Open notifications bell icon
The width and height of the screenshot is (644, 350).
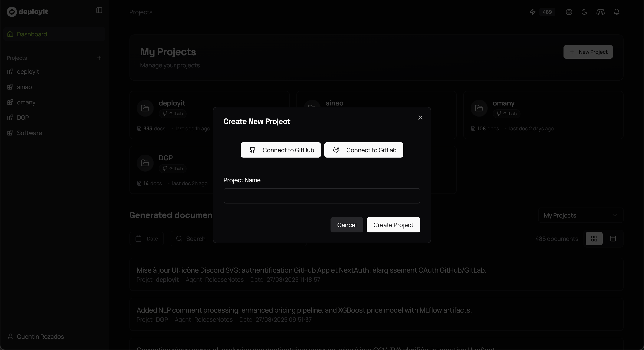[x=617, y=12]
